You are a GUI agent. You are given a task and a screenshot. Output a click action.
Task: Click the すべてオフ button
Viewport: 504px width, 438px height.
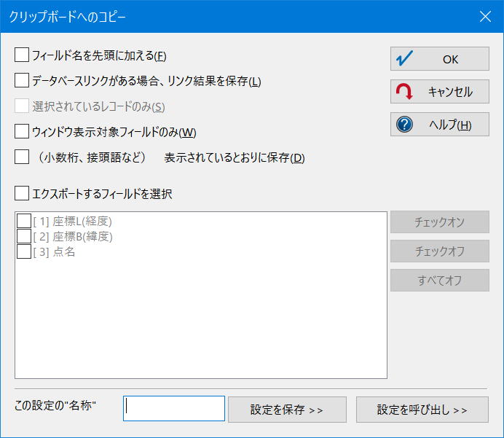point(440,280)
